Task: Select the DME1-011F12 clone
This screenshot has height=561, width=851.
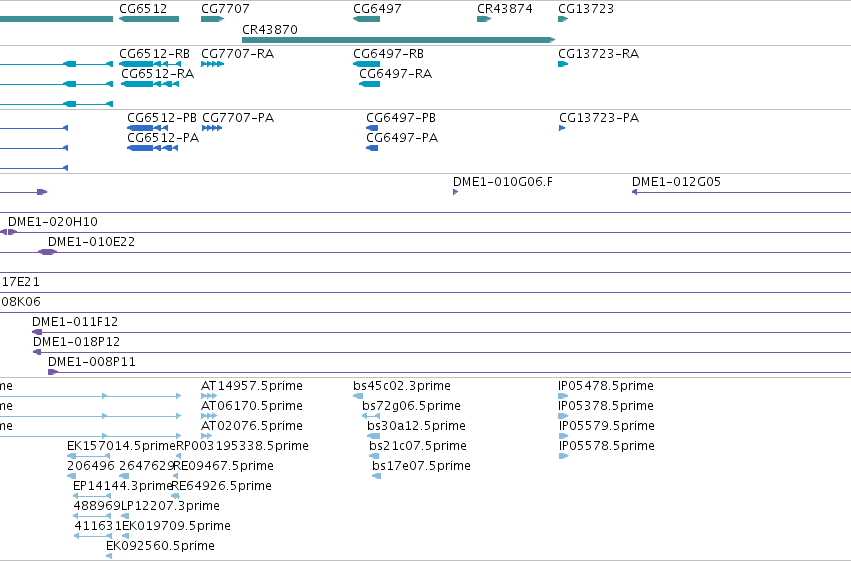Action: pos(441,332)
